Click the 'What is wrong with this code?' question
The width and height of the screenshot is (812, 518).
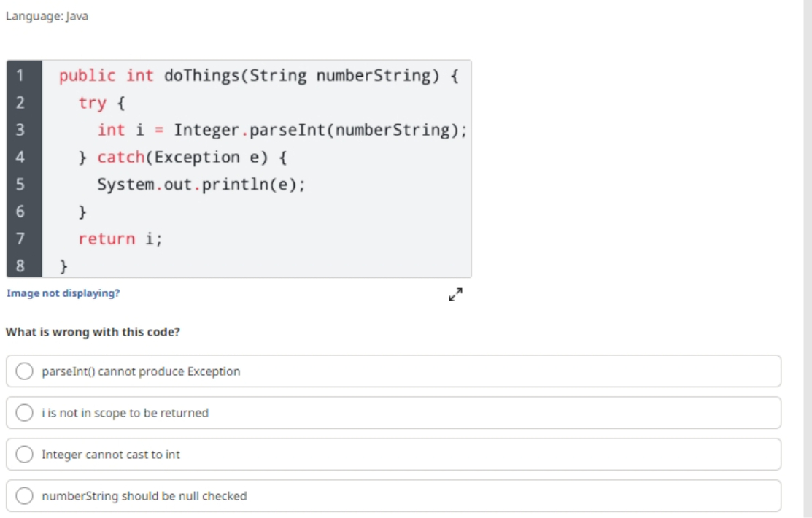93,332
